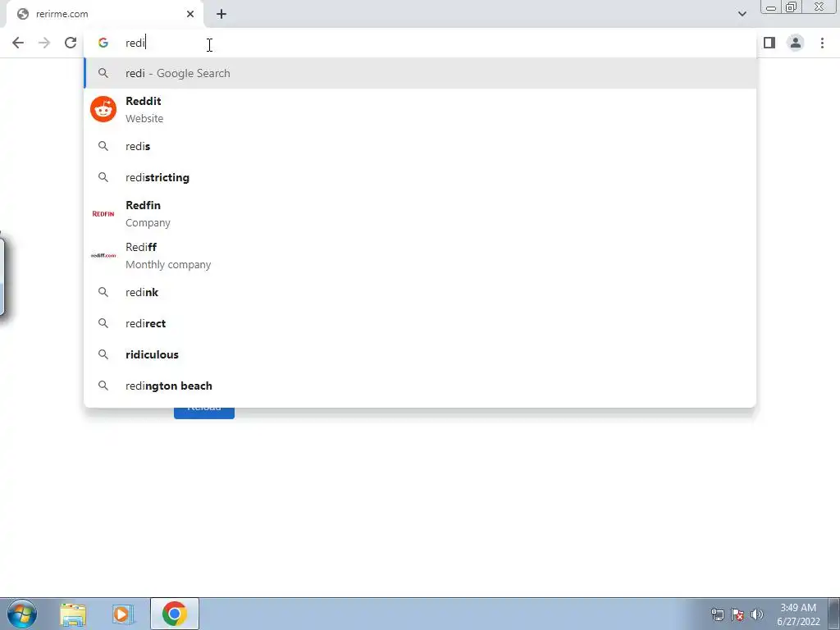The image size is (840, 630).
Task: Click into the address bar text 'redi'
Action: [x=135, y=43]
